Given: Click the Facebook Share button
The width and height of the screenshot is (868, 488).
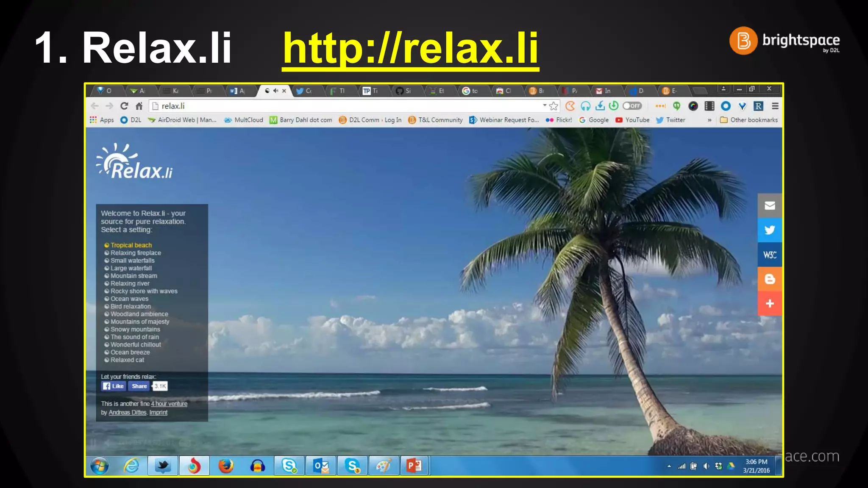Looking at the screenshot, I should [139, 386].
